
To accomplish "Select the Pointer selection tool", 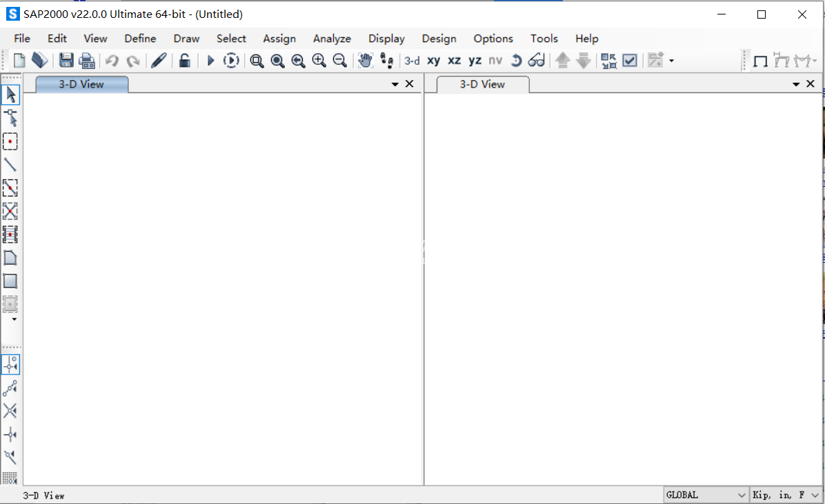I will click(x=10, y=94).
